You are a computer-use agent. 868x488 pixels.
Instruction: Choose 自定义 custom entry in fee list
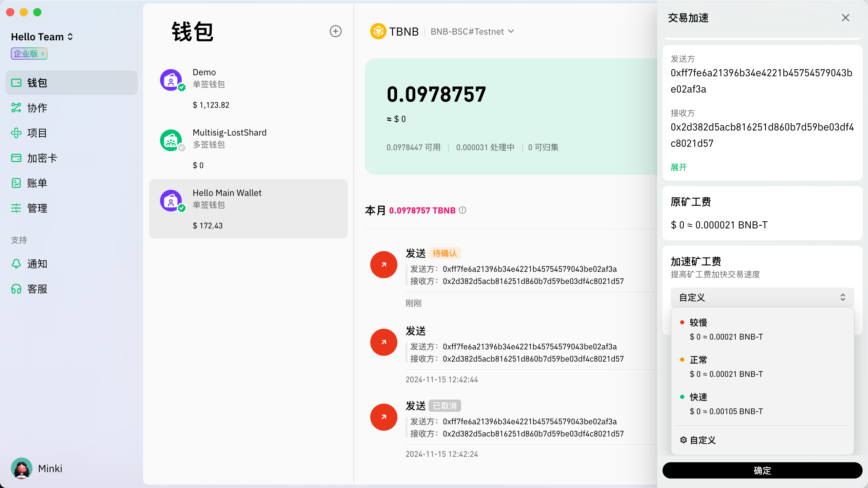pyautogui.click(x=703, y=440)
